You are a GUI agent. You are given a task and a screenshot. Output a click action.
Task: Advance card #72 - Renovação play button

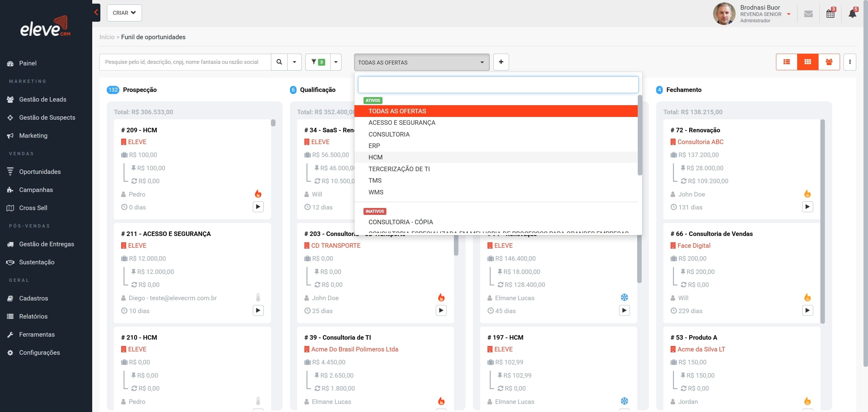click(x=807, y=207)
